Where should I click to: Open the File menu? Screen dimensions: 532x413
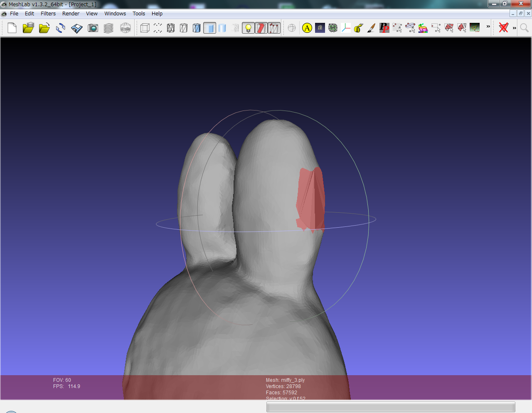[14, 14]
